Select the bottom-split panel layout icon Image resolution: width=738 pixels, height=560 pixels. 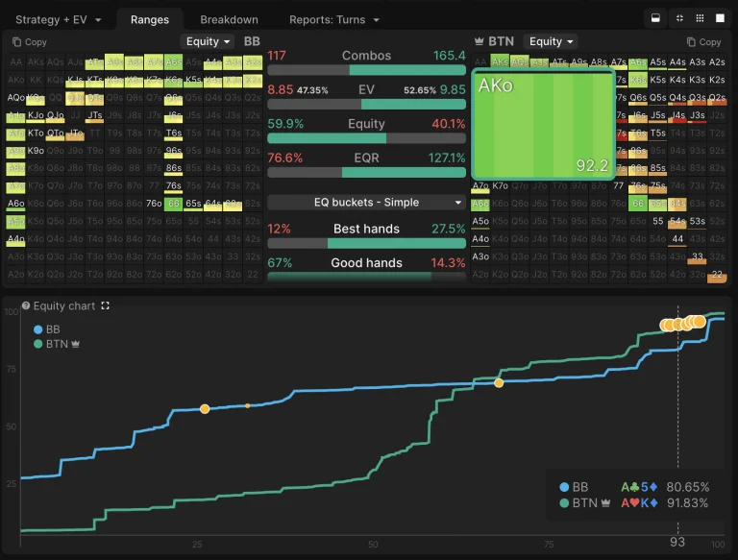[656, 18]
